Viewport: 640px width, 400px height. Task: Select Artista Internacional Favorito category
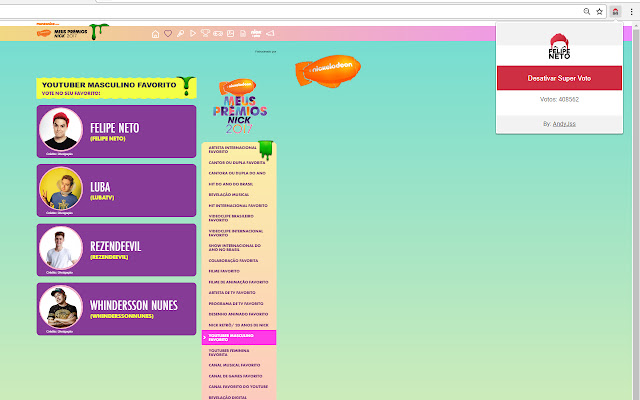coord(233,149)
